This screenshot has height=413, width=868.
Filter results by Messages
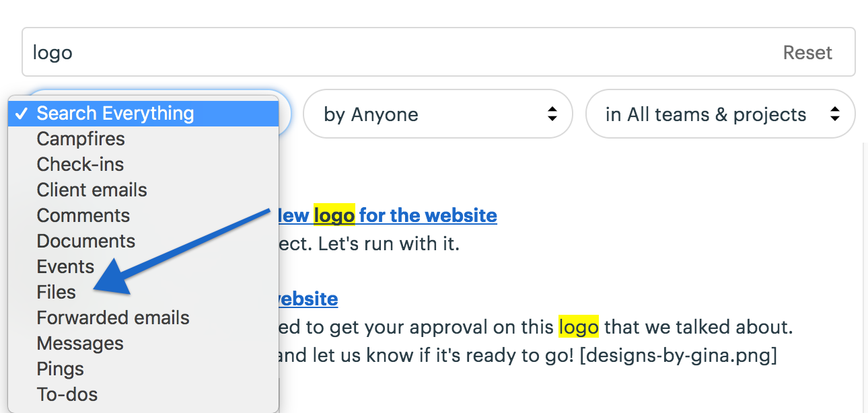coord(80,343)
